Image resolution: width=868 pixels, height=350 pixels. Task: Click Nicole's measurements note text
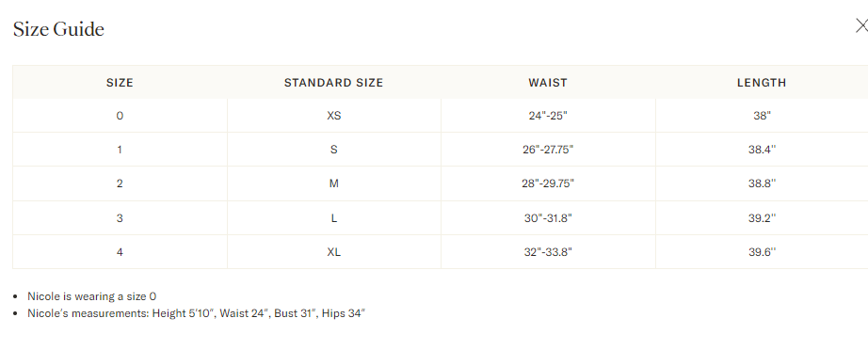[197, 313]
